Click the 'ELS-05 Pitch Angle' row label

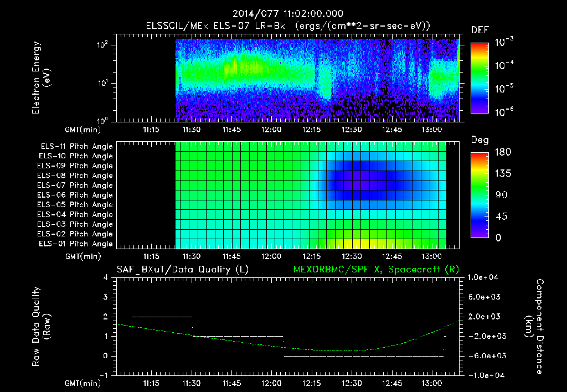(x=75, y=205)
